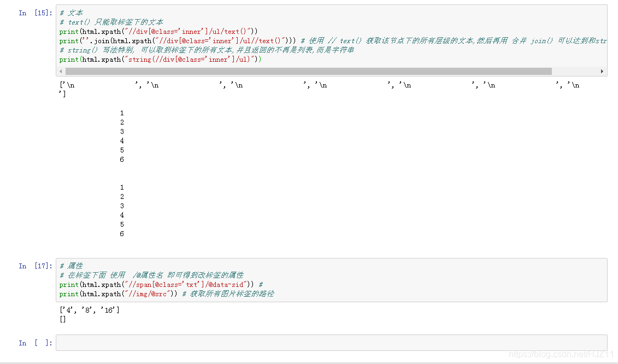Click the '# 属性' comment in cell 17
This screenshot has width=618, height=364.
coord(72,266)
